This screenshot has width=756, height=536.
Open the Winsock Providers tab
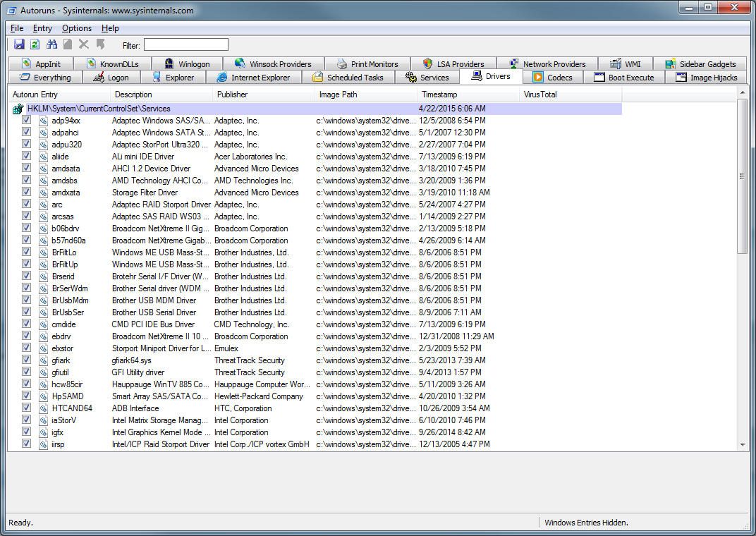click(274, 63)
